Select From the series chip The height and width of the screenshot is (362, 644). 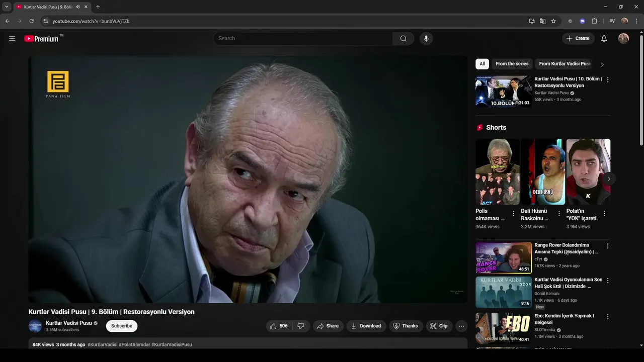point(512,64)
